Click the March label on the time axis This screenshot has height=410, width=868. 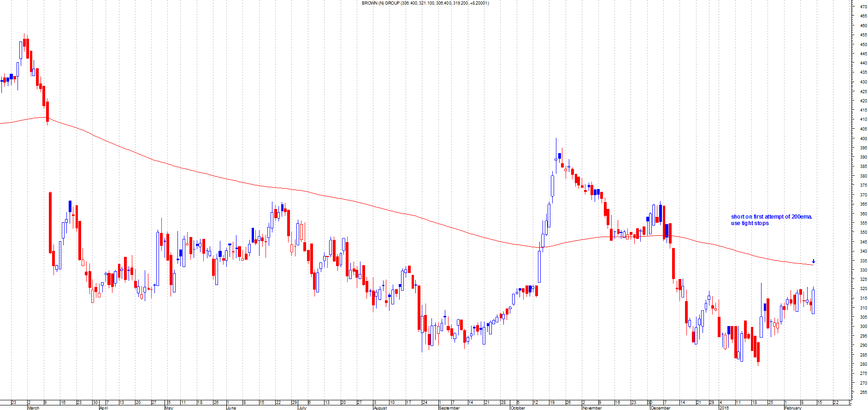click(x=34, y=408)
